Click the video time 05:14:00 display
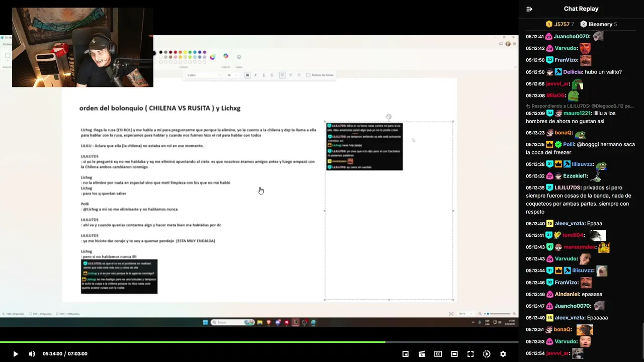644x362 pixels. [52, 354]
